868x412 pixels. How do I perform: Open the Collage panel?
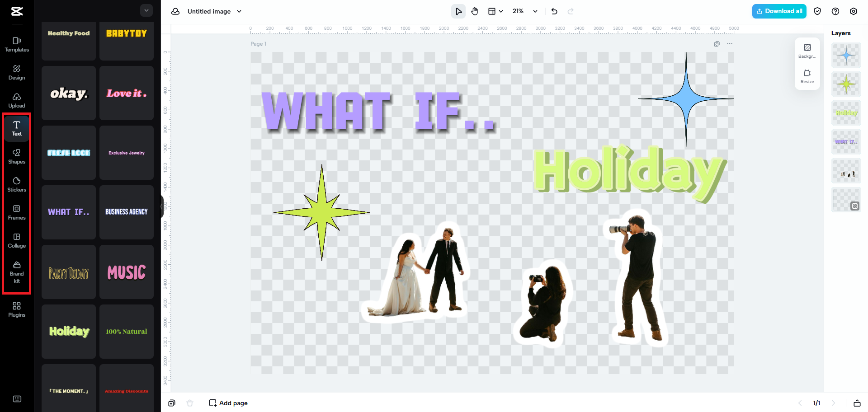coord(16,240)
